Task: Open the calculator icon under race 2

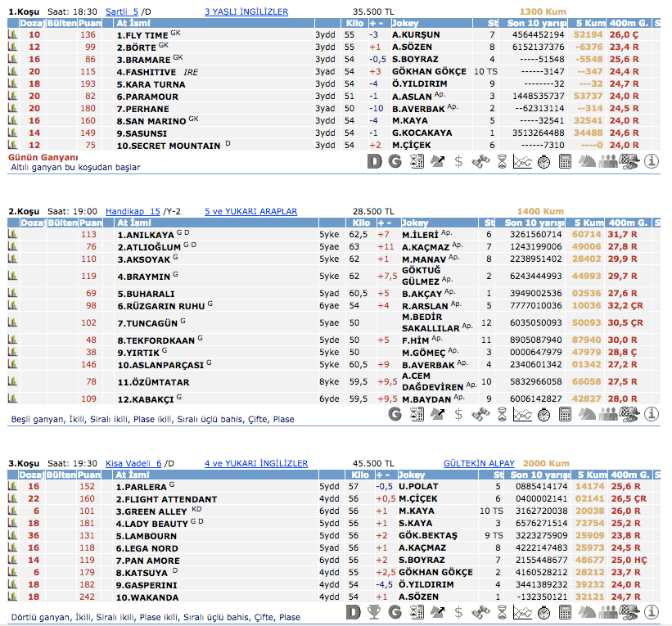Action: [565, 414]
